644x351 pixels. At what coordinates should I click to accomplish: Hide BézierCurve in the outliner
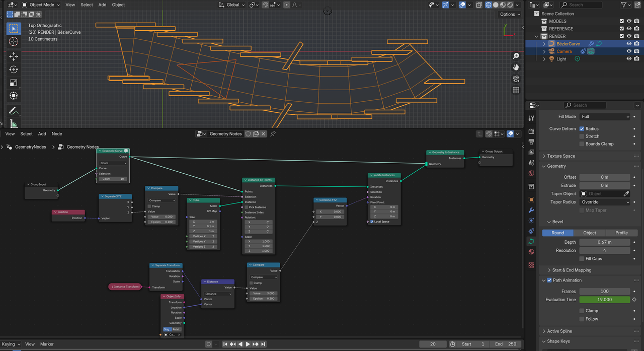point(628,44)
